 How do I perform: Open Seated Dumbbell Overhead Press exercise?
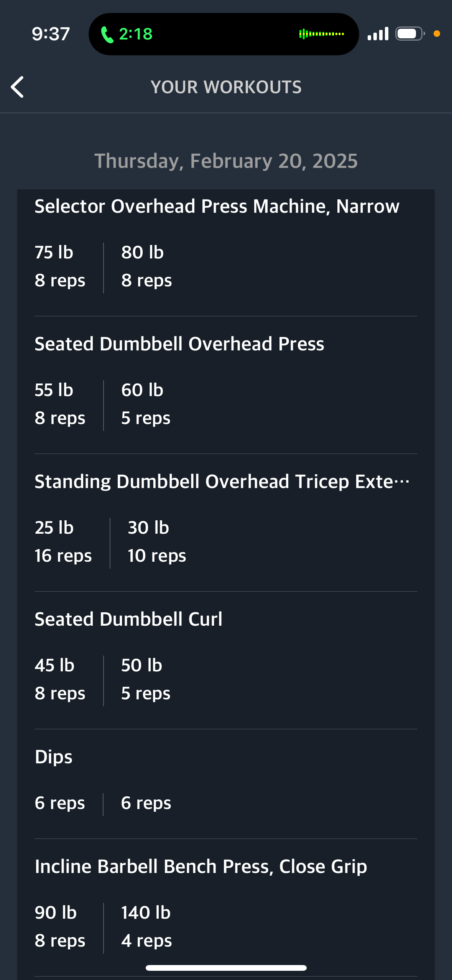[x=179, y=344]
